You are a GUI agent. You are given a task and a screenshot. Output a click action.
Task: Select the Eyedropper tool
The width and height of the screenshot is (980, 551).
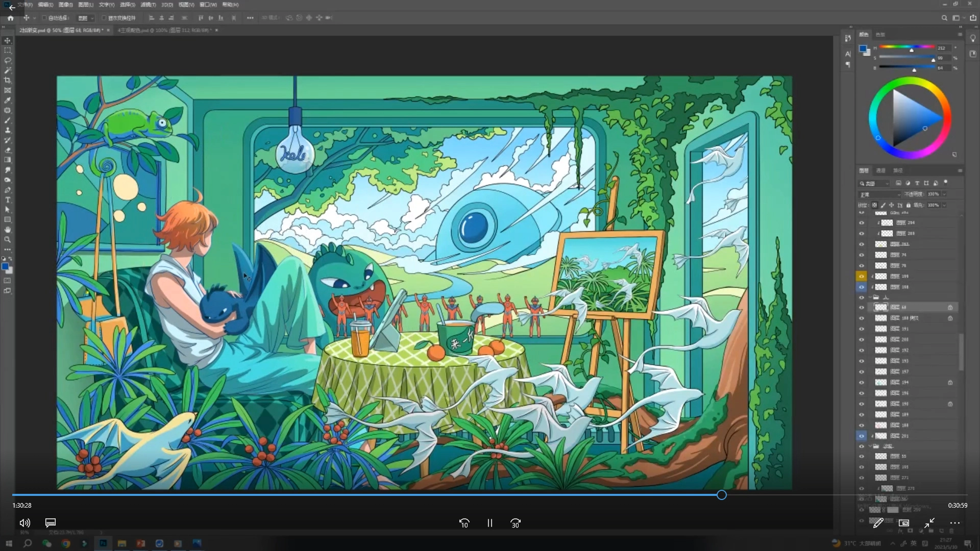[8, 101]
